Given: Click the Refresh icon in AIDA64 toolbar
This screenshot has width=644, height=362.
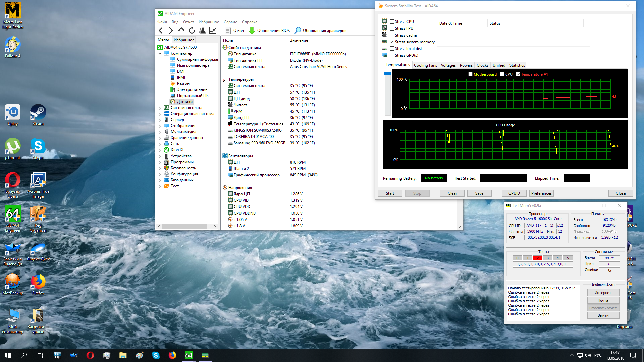Looking at the screenshot, I should (x=192, y=31).
